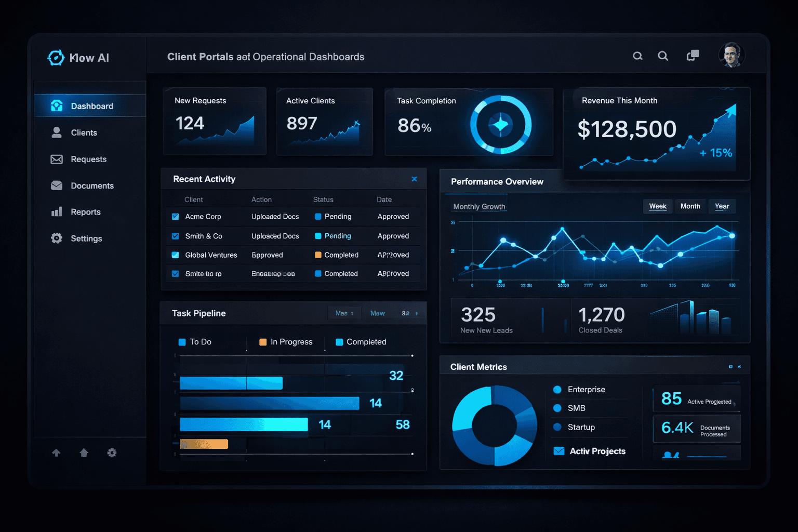
Task: Open the Month dropdown in Task Pipeline
Action: [344, 313]
